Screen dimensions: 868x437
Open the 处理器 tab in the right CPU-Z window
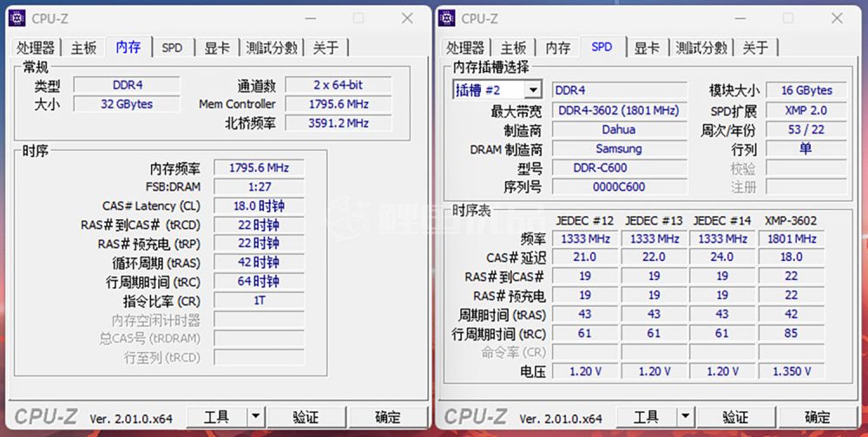(x=465, y=48)
